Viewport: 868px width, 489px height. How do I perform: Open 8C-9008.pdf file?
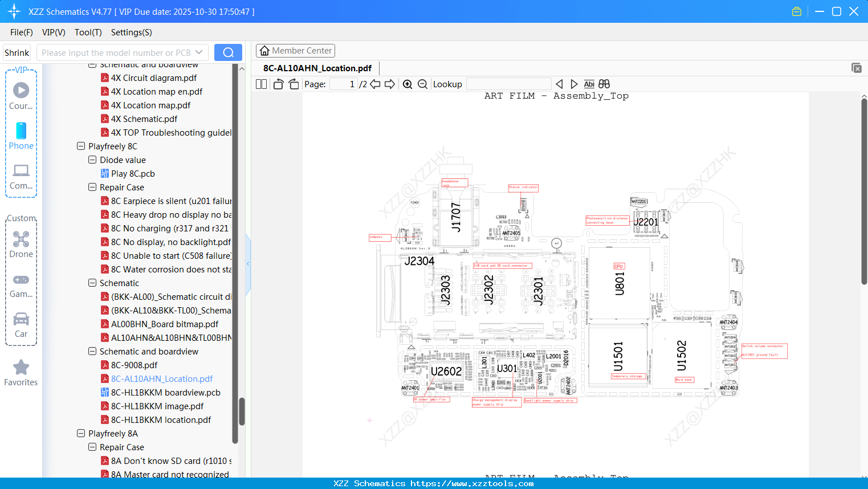(x=129, y=365)
